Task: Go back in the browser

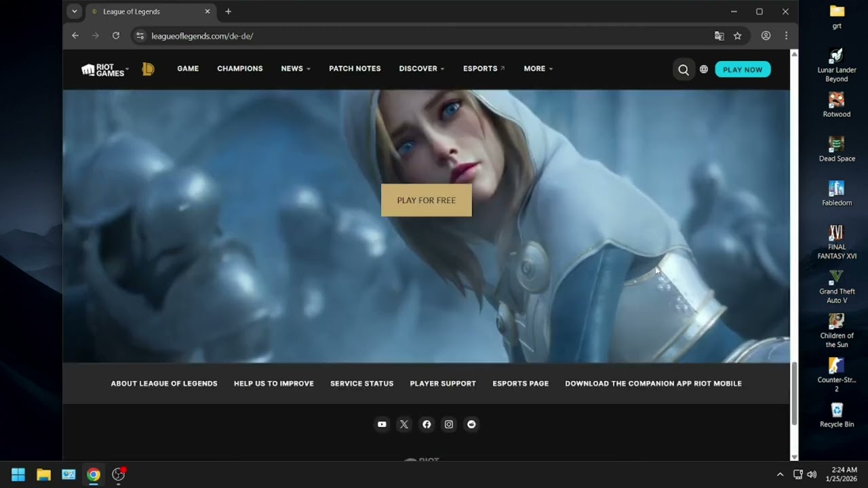Action: click(75, 36)
